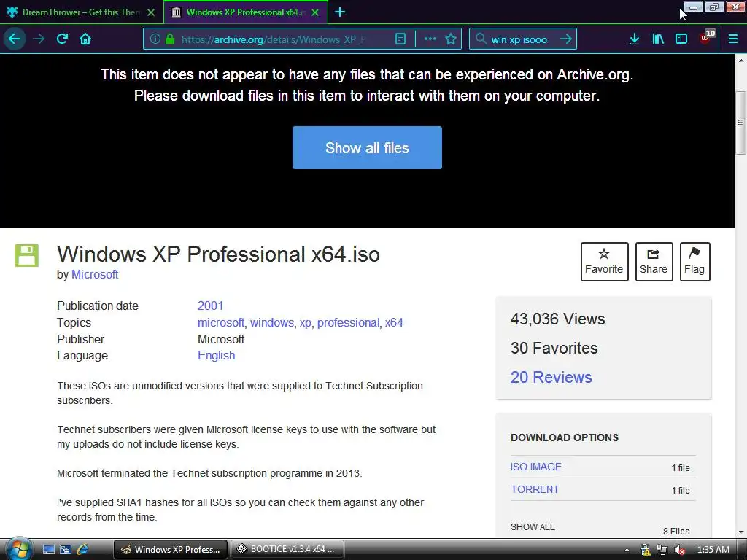Screen dimensions: 747x560
Task: Click SHOW ALL download files
Action: (533, 526)
